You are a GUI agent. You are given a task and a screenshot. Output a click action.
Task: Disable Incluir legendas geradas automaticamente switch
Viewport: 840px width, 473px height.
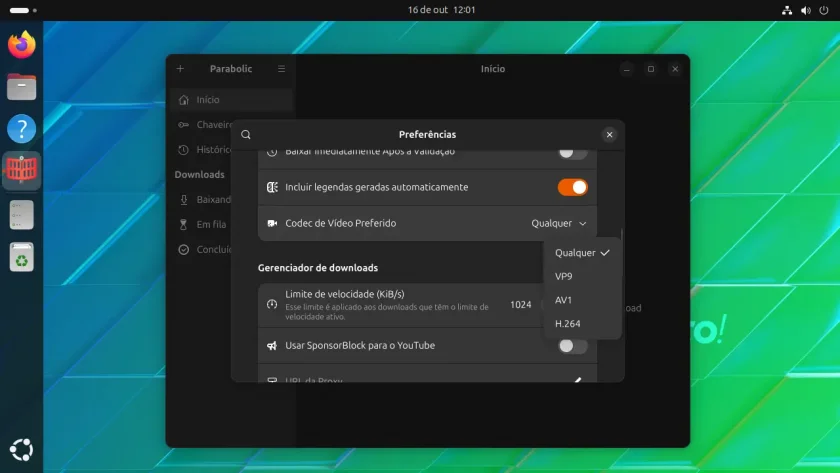click(x=572, y=187)
